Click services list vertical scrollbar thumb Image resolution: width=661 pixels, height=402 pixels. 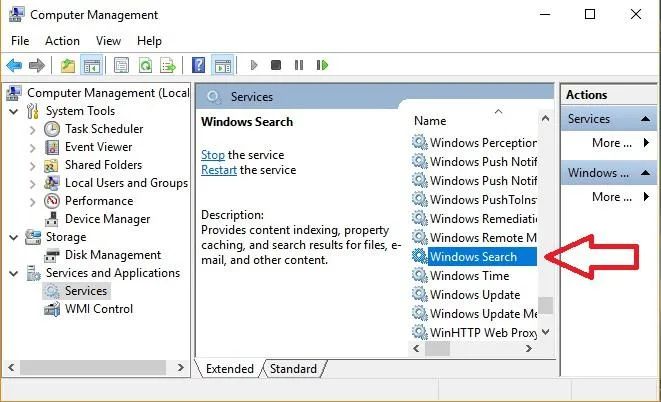coord(545,306)
